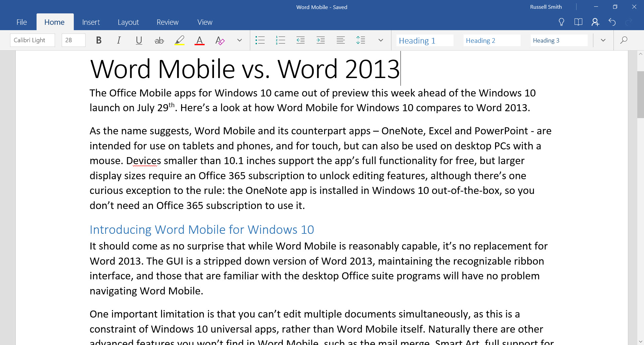Screen dimensions: 644x345
Task: Click the Calibri Light font name box
Action: [33, 40]
